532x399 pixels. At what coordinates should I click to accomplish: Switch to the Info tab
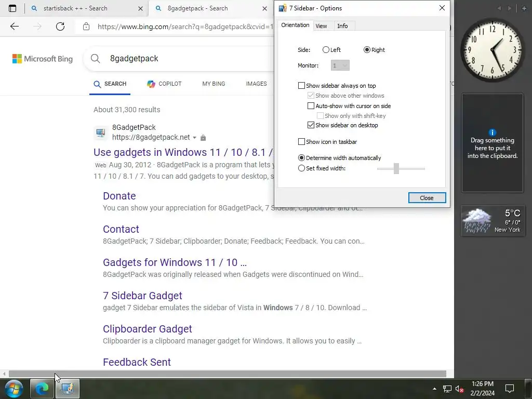pos(342,26)
